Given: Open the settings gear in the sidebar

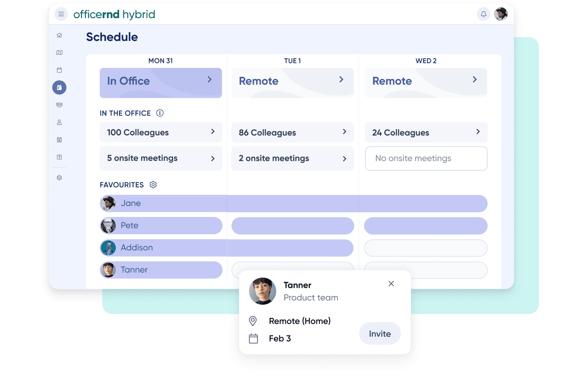Looking at the screenshot, I should tap(60, 178).
